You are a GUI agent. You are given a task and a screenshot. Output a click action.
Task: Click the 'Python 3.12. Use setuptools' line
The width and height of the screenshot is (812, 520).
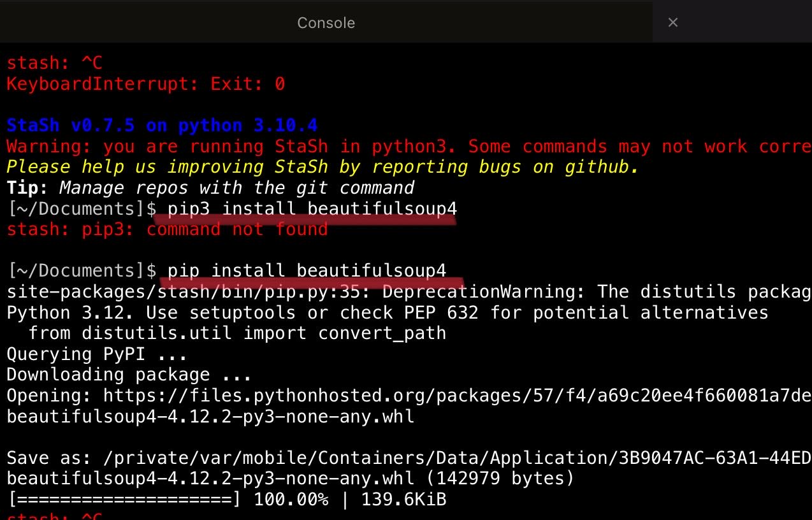388,312
